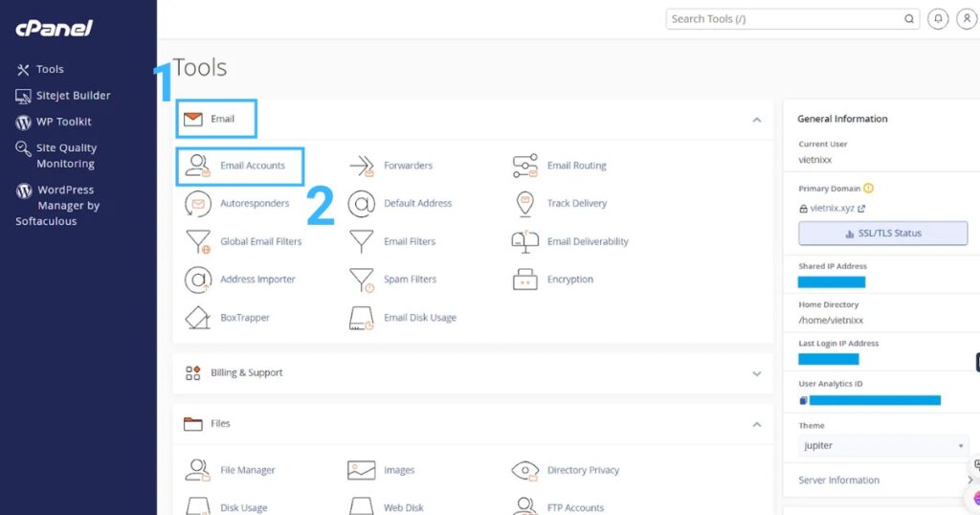Image resolution: width=980 pixels, height=515 pixels.
Task: Open the Theme dropdown showing jupiter
Action: point(882,446)
